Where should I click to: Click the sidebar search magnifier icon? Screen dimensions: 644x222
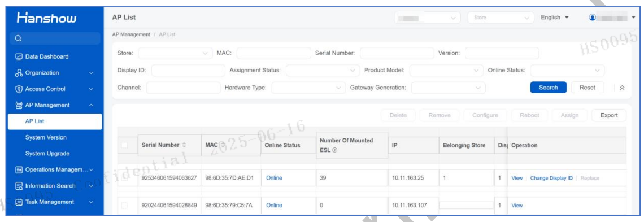pos(18,39)
